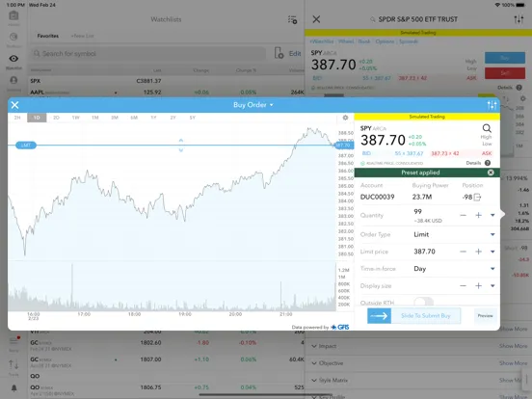Click the Edit link in Watchlists
532x399 pixels.
click(295, 54)
